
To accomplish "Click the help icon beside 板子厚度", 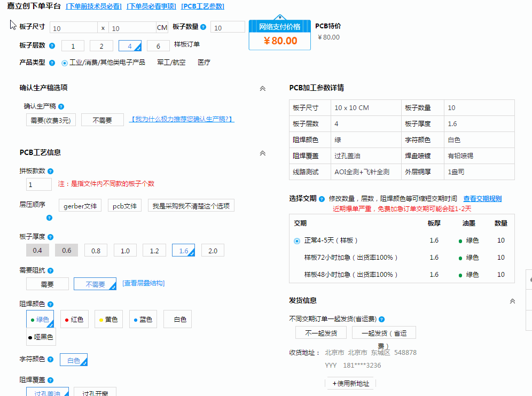I will [x=51, y=236].
